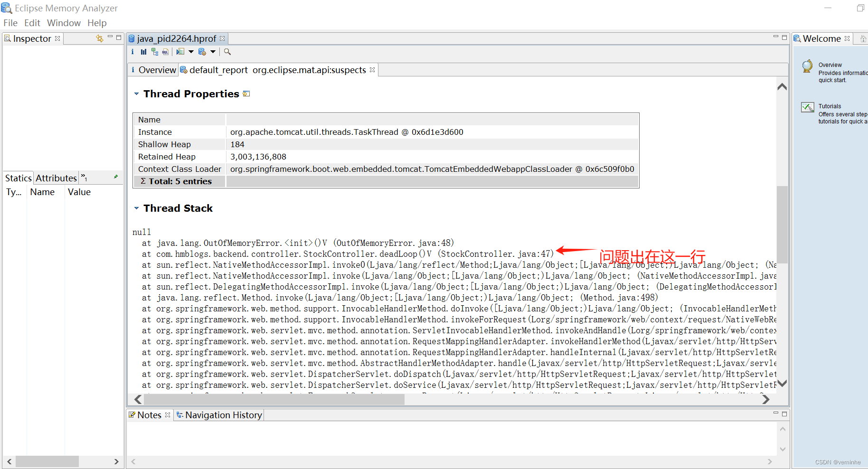Click the StockController.deadLoop stack frame line
The width and height of the screenshot is (868, 469).
point(348,254)
